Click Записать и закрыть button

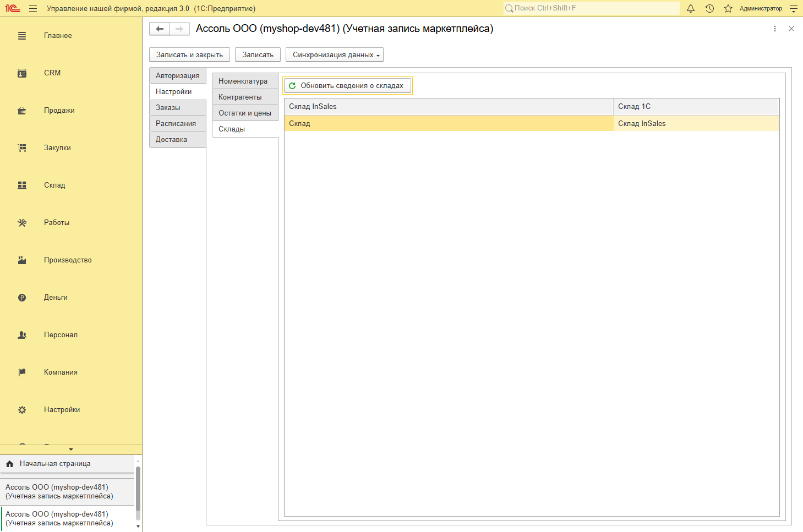click(190, 55)
